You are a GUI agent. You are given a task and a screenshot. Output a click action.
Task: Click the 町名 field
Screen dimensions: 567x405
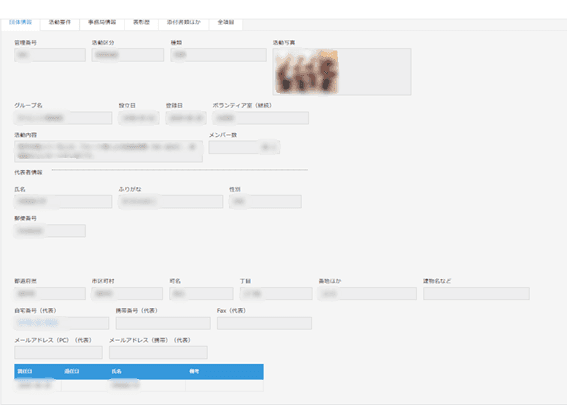(x=201, y=294)
